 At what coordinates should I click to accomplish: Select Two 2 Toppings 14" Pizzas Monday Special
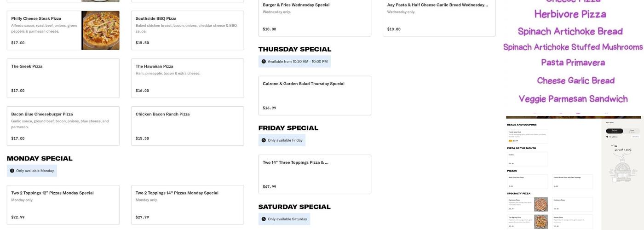point(187,205)
